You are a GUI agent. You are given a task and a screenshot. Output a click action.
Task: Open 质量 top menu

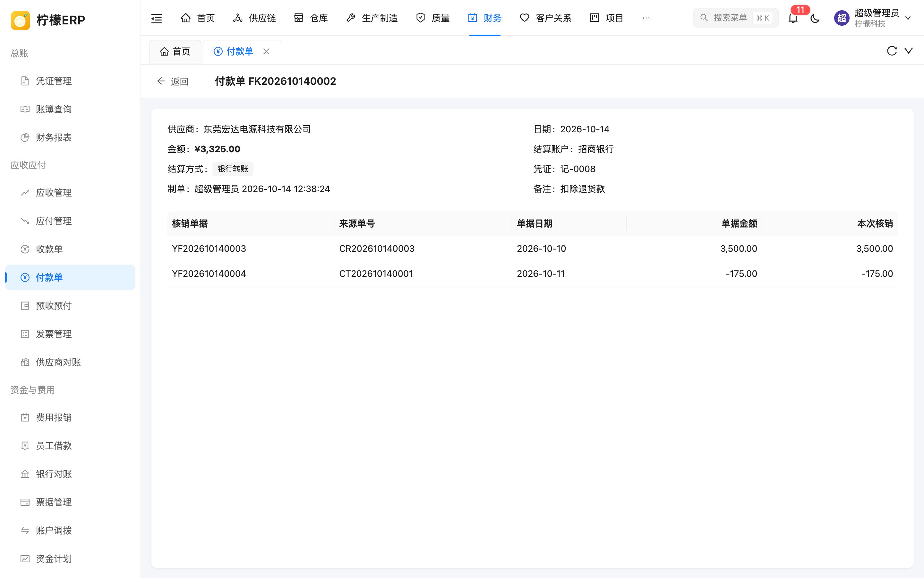[432, 18]
